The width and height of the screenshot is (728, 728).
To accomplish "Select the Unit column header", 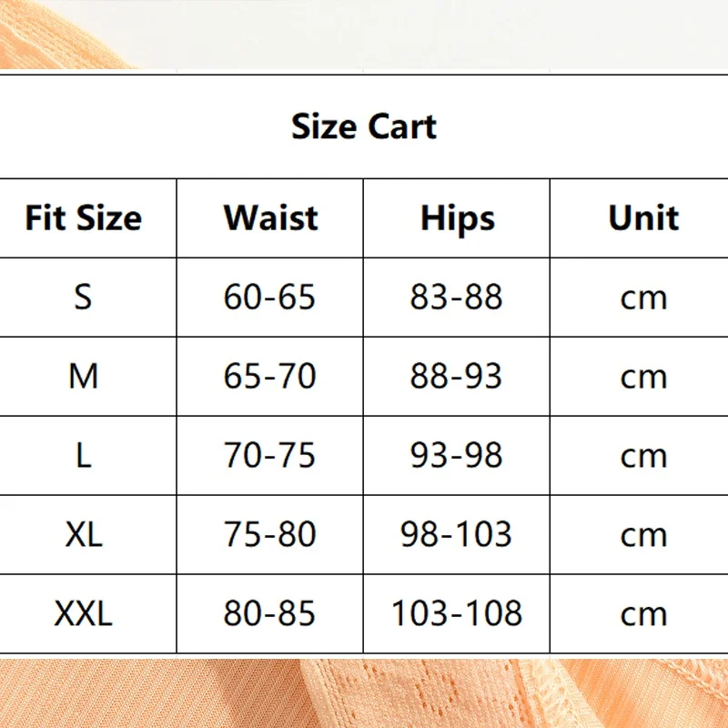I will pyautogui.click(x=643, y=217).
